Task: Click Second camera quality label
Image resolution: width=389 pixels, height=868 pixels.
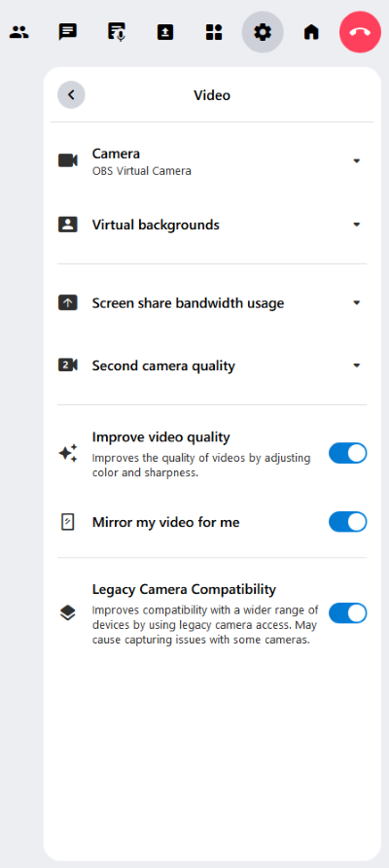Action: 163,365
